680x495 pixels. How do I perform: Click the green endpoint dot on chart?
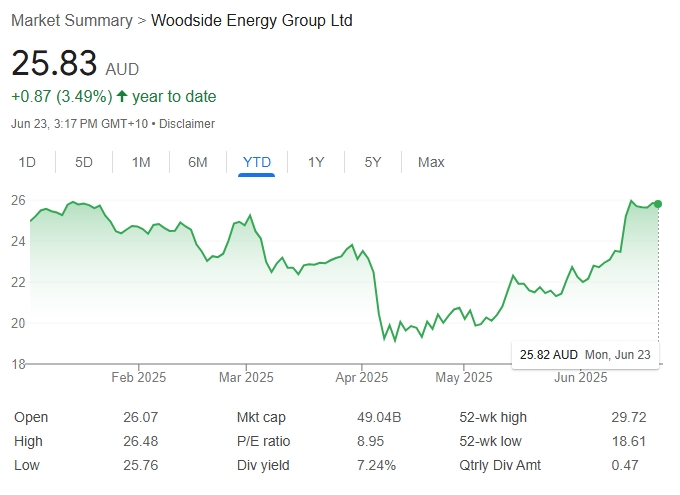click(657, 203)
